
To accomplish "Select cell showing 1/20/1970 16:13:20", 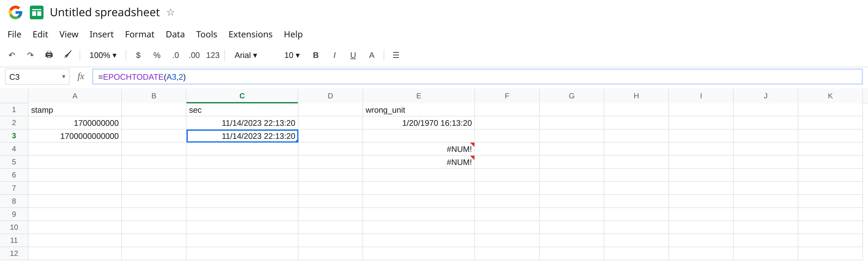I will pyautogui.click(x=418, y=123).
